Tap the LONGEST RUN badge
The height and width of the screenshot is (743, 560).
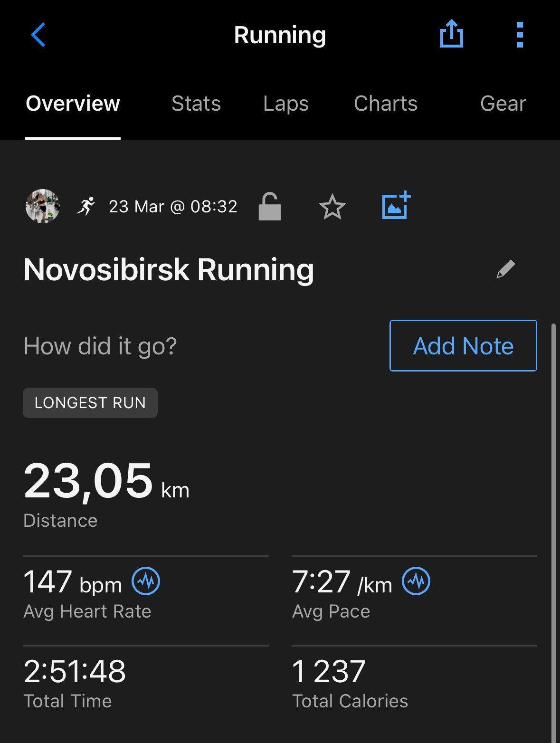90,403
